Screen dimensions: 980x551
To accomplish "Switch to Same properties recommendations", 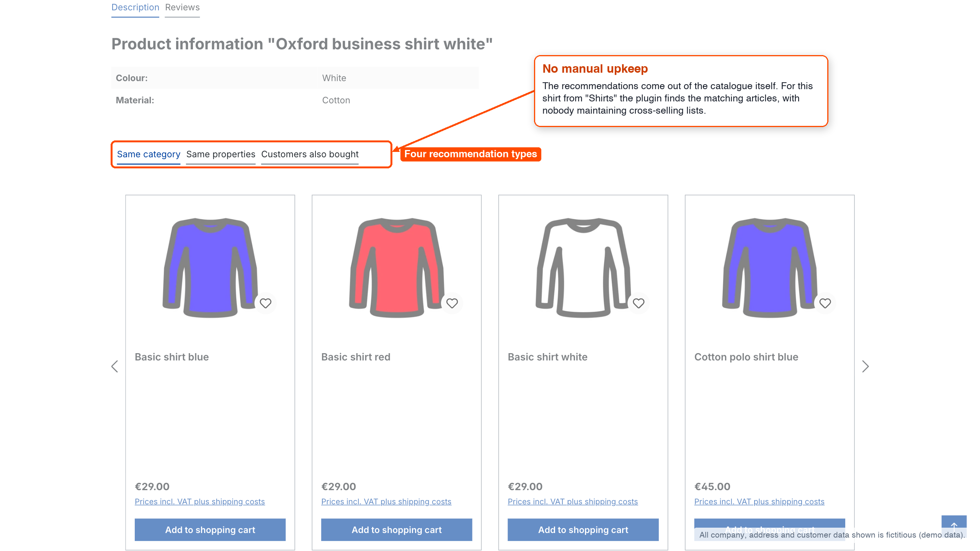I will [x=220, y=154].
